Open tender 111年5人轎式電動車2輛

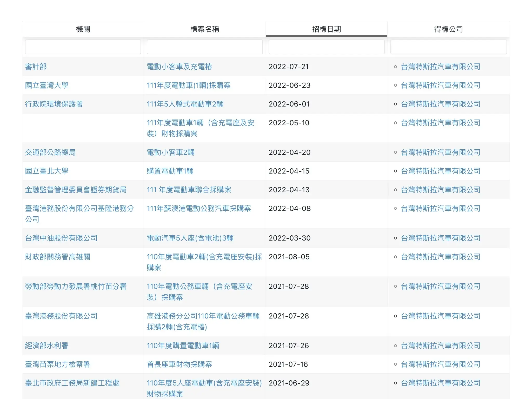(185, 104)
